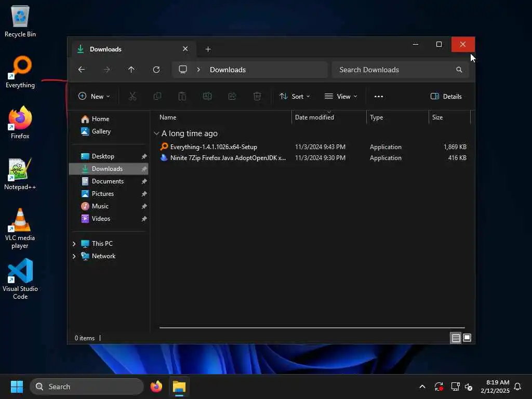Screen dimensions: 532x399
Task: Click the pin icon beside Documents
Action: coord(144,181)
